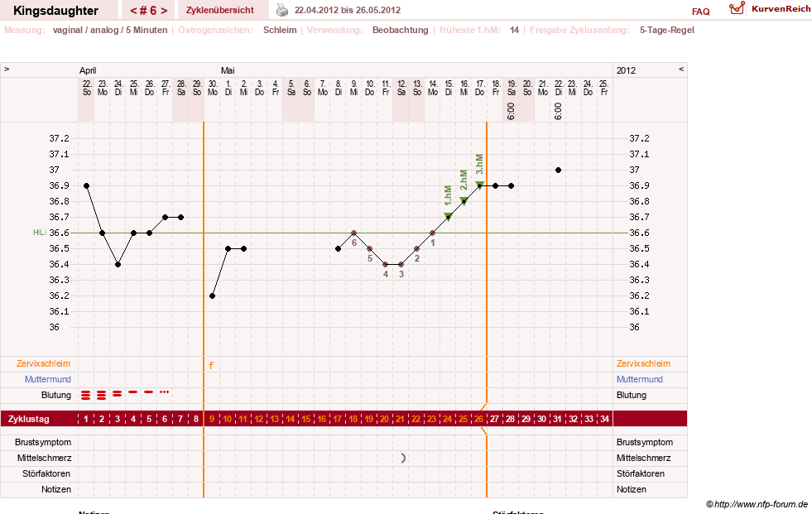Click the left Brustsymptom row label
The image size is (812, 514).
(x=43, y=442)
